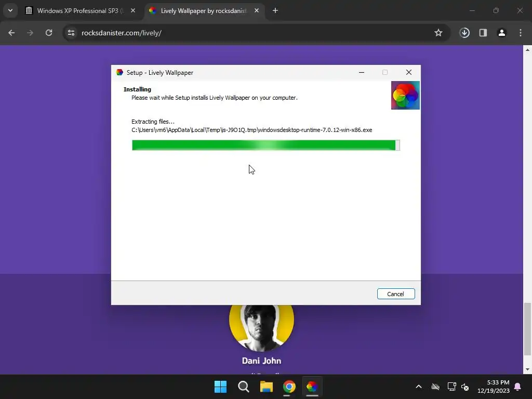Reload the rocksdanister page
532x399 pixels.
(49, 33)
